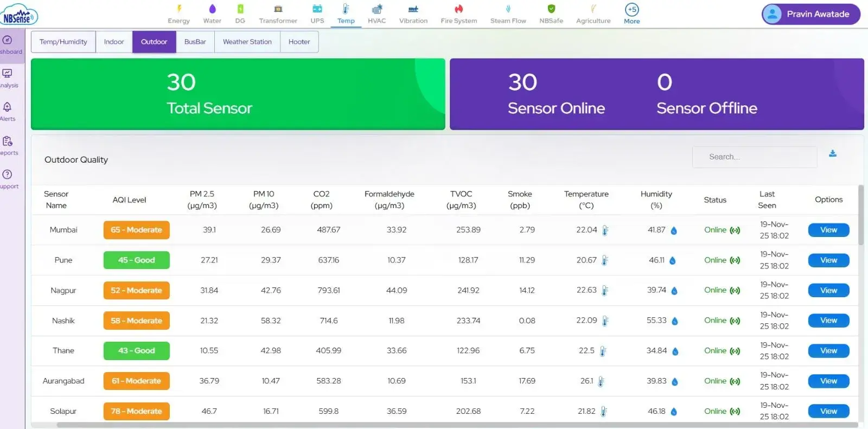
Task: Click View button for Nagpur sensor
Action: coord(828,291)
